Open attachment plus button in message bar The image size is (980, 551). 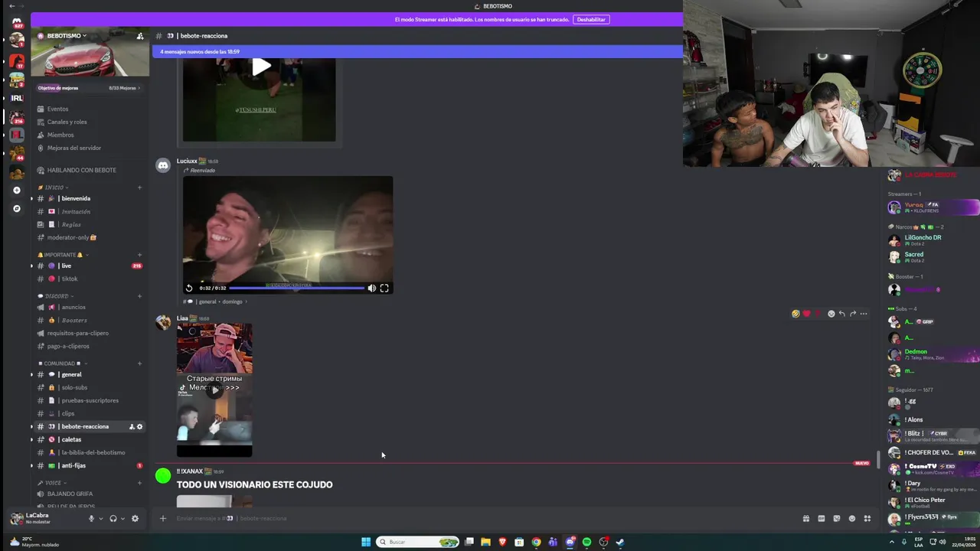click(x=162, y=518)
